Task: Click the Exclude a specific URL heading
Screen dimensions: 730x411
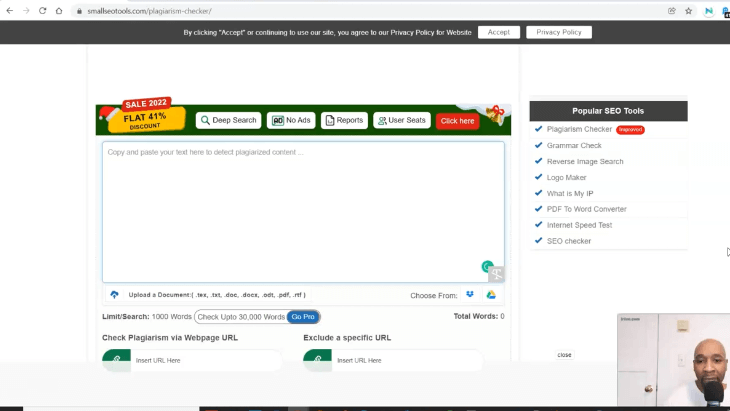Action: point(347,337)
